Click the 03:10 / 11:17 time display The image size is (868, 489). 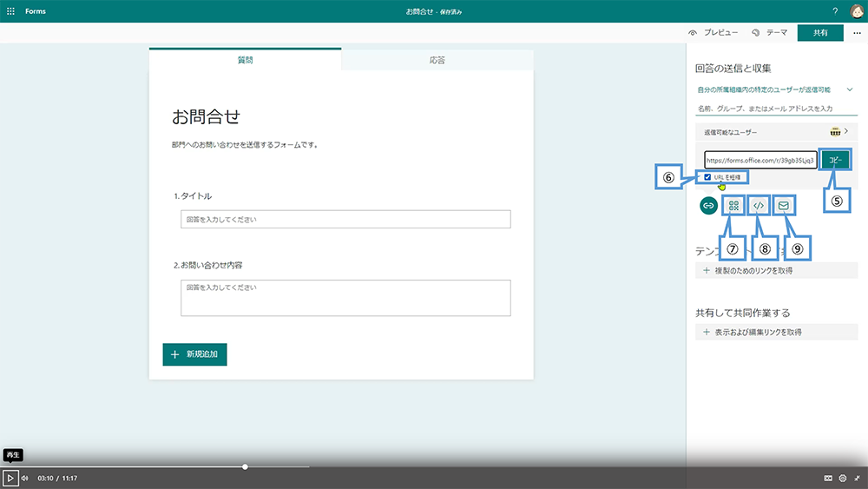(57, 478)
